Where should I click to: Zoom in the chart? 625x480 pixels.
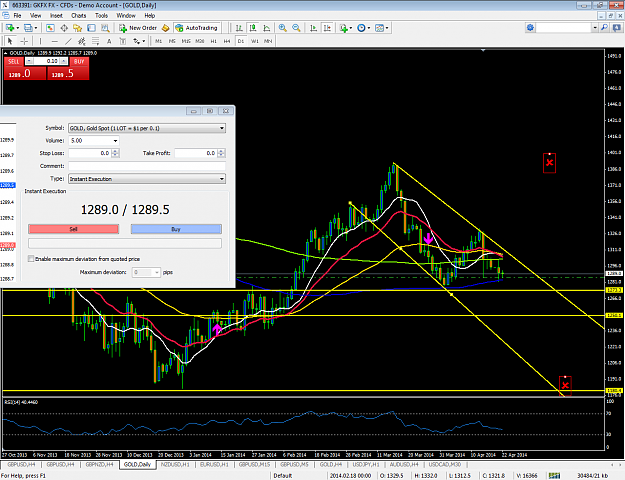point(282,28)
